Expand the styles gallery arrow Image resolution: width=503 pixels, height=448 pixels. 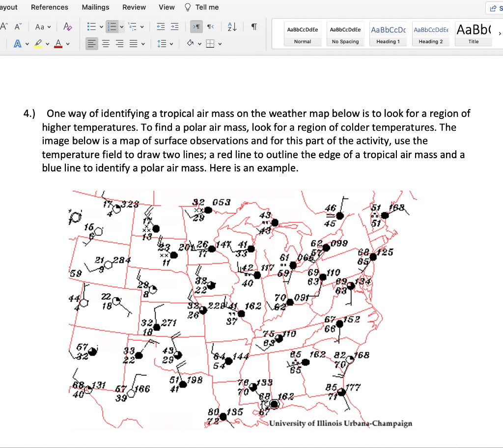coord(500,34)
